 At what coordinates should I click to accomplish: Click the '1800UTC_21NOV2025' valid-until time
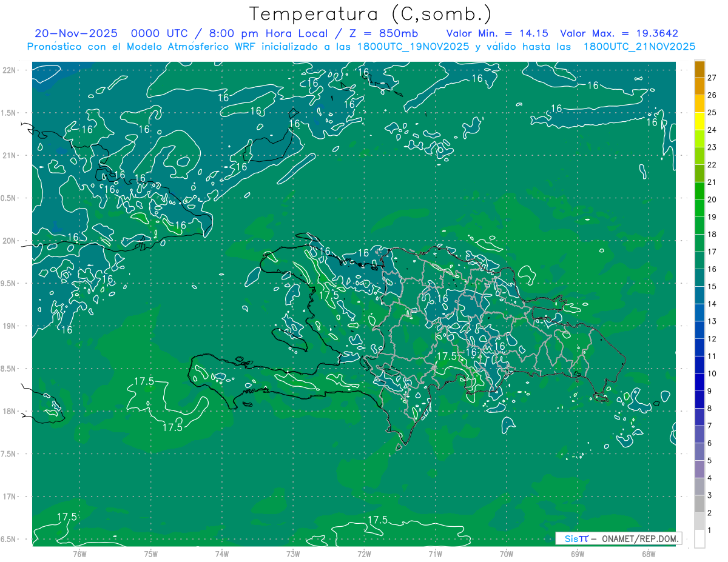coord(639,47)
